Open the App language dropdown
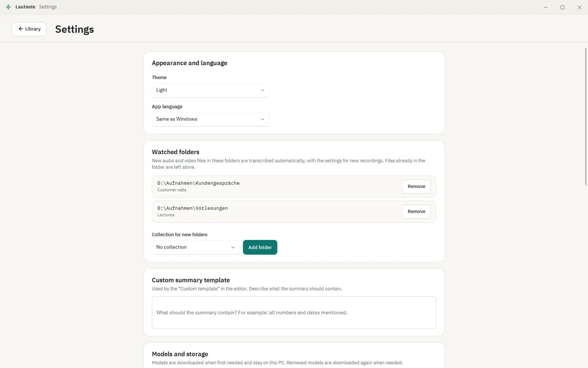This screenshot has height=368, width=588. [x=211, y=119]
